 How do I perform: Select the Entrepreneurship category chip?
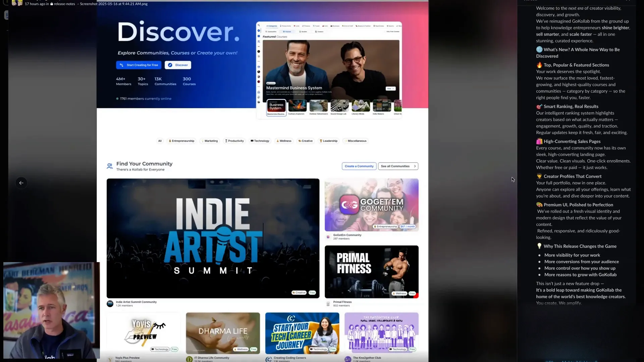click(x=181, y=141)
